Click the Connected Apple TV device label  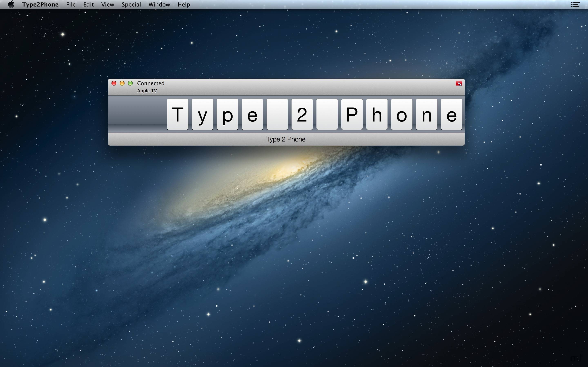click(151, 87)
